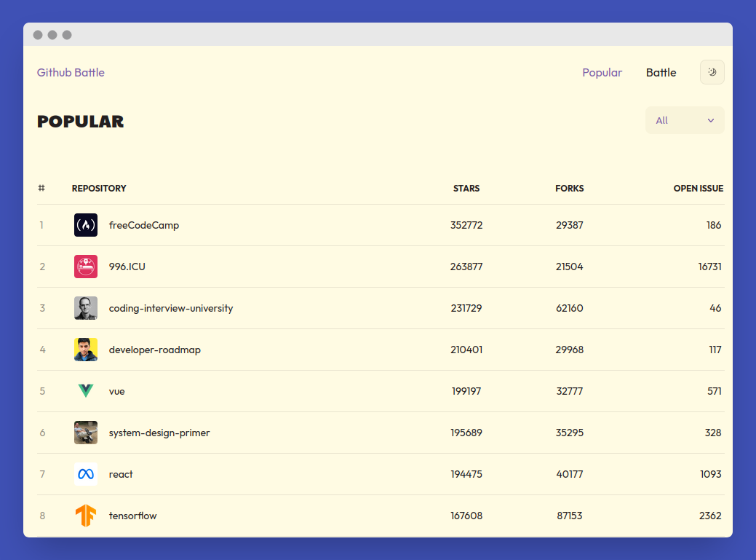
Task: Click the Github Battle logo link
Action: 71,72
